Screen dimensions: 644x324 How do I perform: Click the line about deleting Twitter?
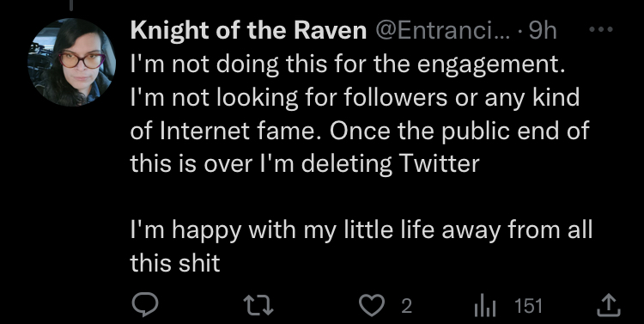click(305, 164)
